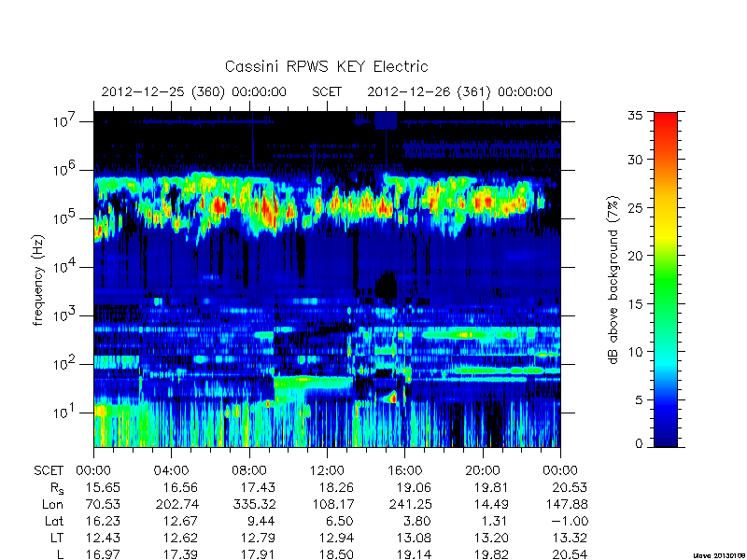Click time tick '08:00'

click(249, 470)
